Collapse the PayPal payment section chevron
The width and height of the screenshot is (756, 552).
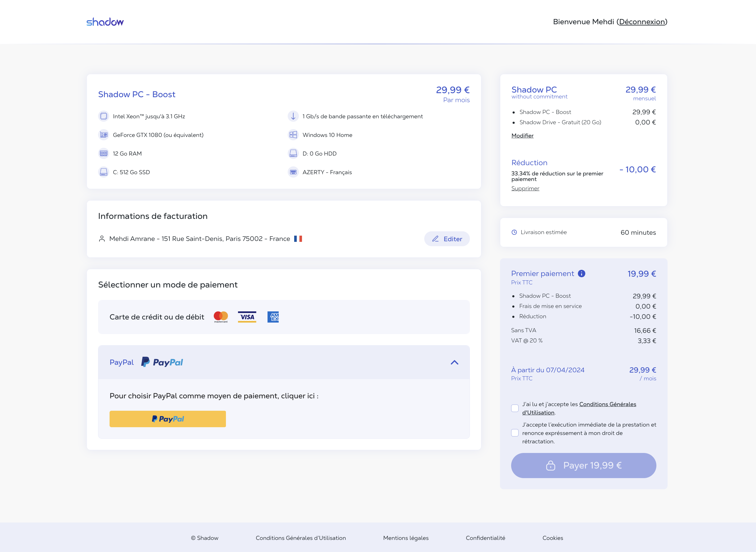[x=454, y=362]
